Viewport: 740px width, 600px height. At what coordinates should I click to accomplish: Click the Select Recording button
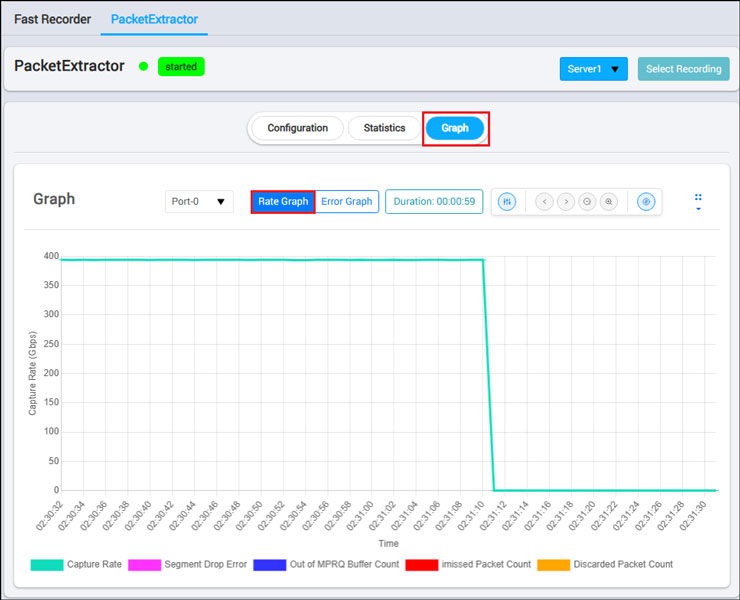point(683,69)
